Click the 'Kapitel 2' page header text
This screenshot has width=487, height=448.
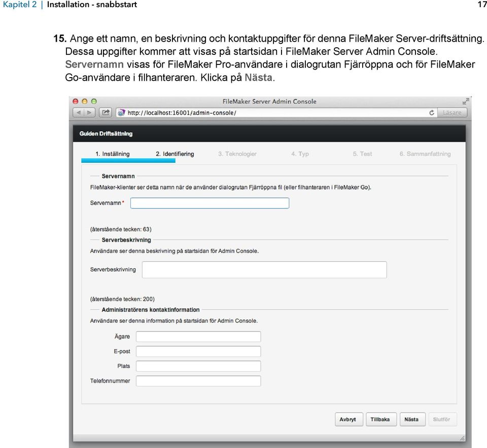pyautogui.click(x=20, y=5)
